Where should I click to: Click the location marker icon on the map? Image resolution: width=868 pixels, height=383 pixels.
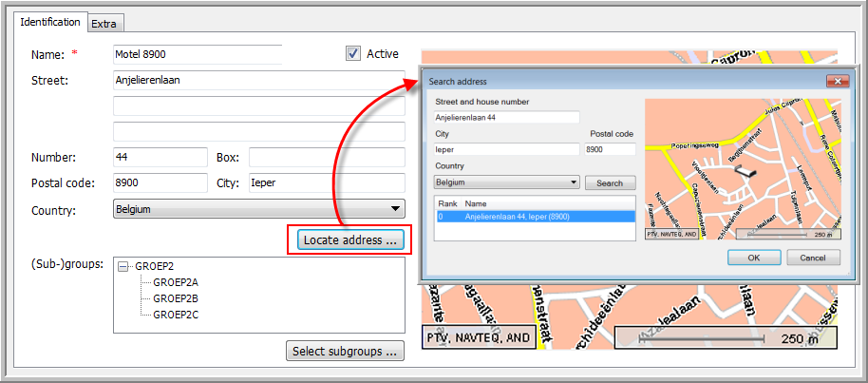point(746,171)
